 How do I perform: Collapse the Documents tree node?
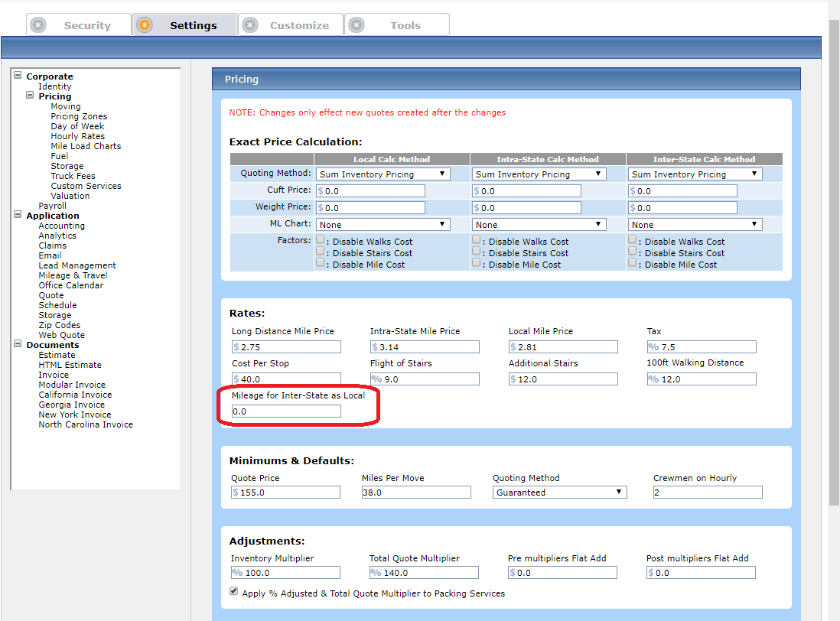click(18, 343)
